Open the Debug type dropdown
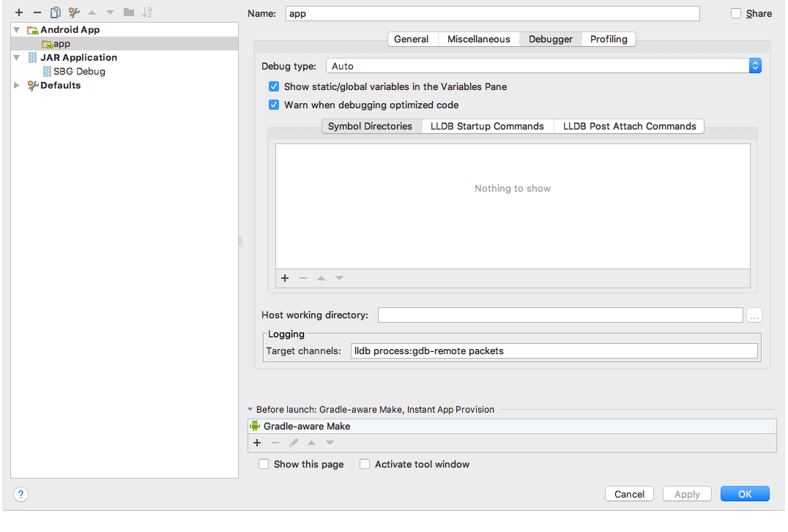This screenshot has height=532, width=788. pyautogui.click(x=543, y=67)
